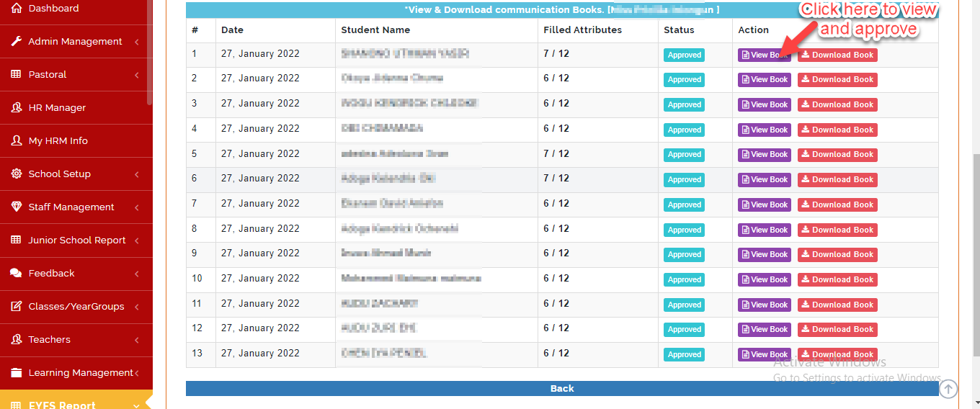Expand the Junior School Report chevron
Image resolution: width=980 pixels, height=409 pixels.
point(136,241)
